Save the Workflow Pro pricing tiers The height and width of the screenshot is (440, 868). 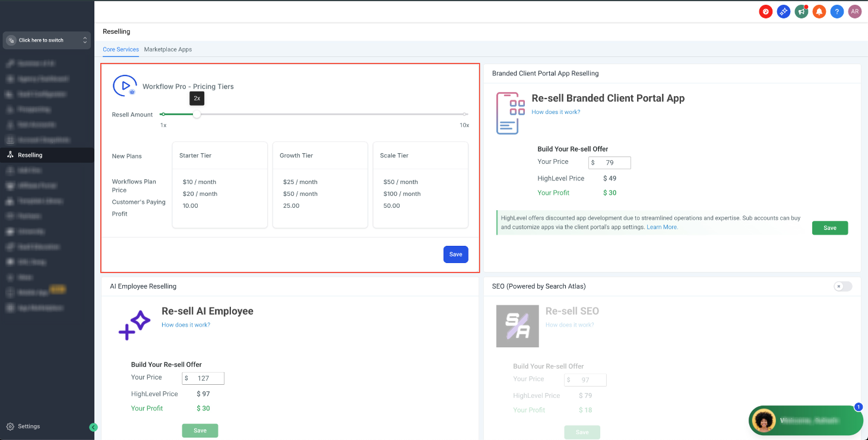coord(455,254)
